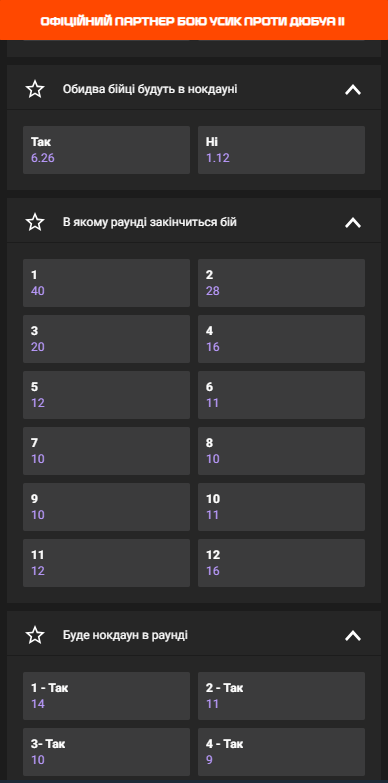Choose '3- Так' knockdown at 10
Screen dimensions: 388x783
(106, 752)
